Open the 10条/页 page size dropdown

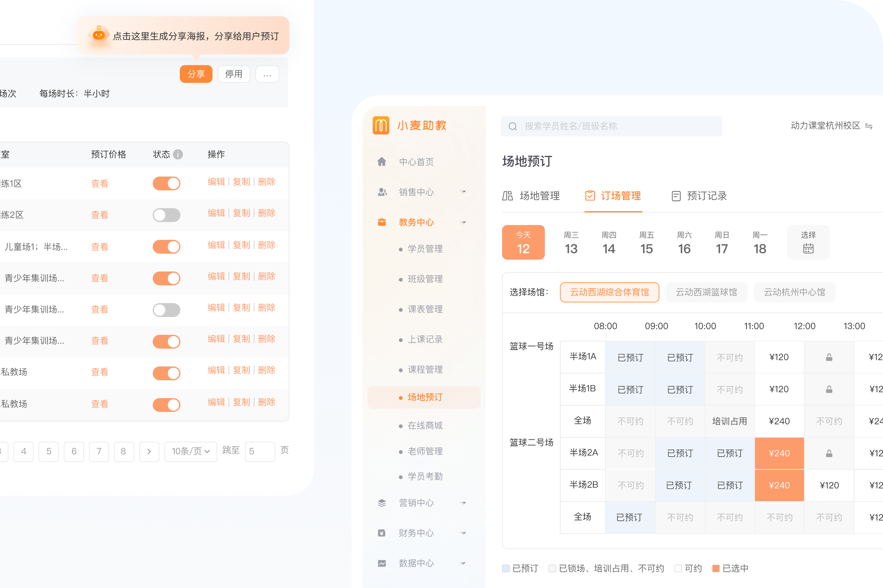pos(191,451)
